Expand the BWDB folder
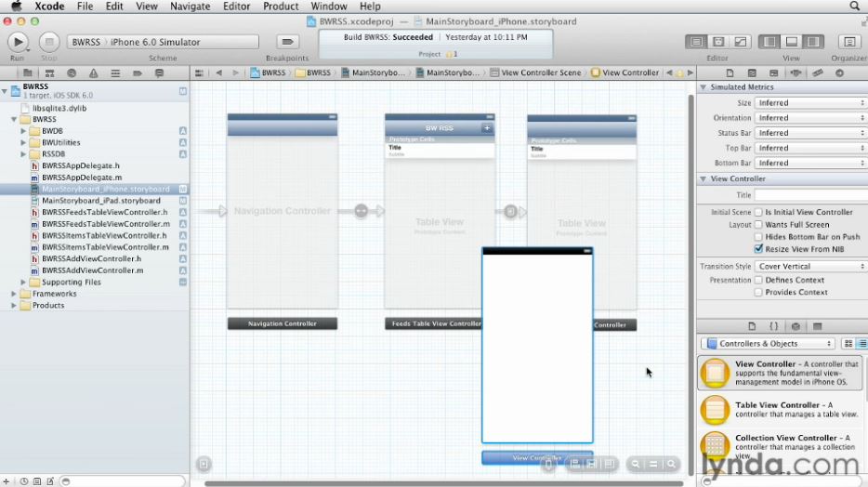Viewport: 868px width, 487px height. 23,131
